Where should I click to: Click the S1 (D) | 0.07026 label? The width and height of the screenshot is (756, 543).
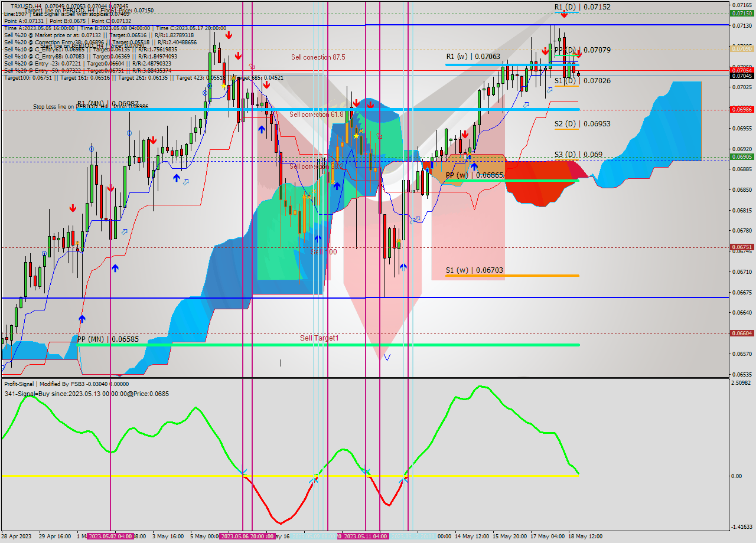[x=582, y=80]
